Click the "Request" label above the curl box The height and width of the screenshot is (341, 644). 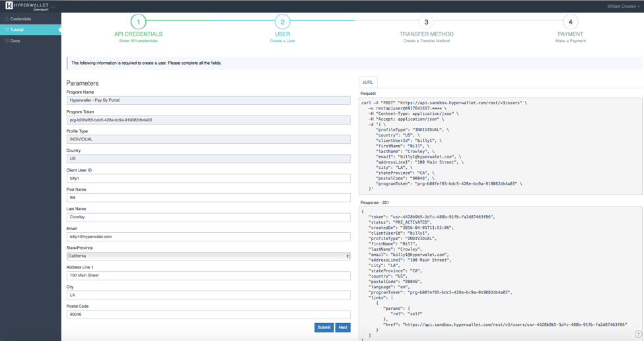[x=368, y=94]
